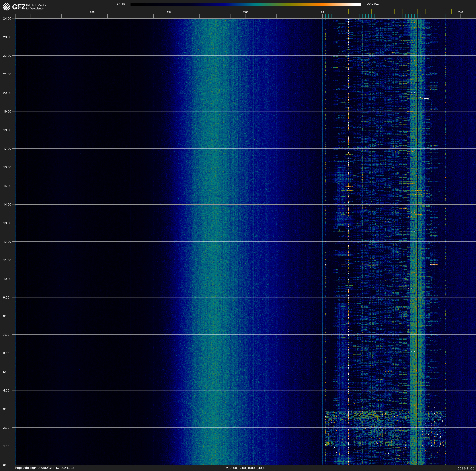Select the 24:00 time axis label
Screen dimensions: 476x471
click(x=7, y=18)
